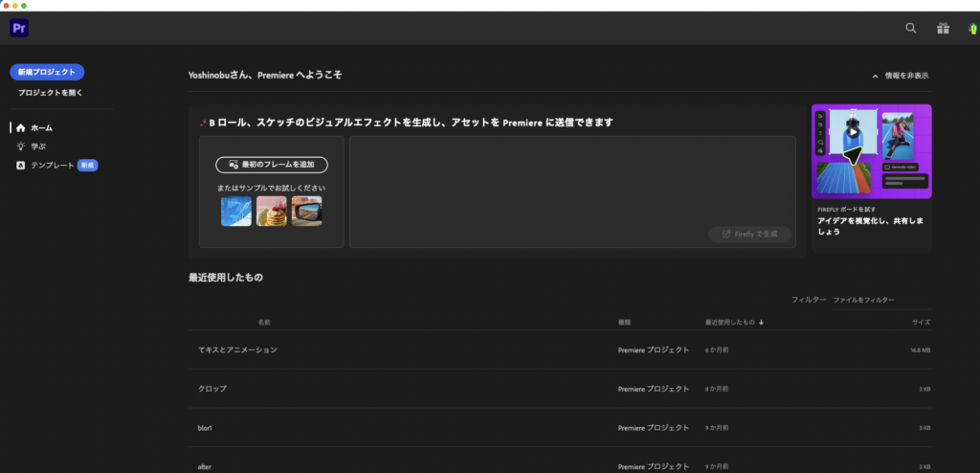980x473 pixels.
Task: Click the Yoshinobuさん welcome heading
Action: (265, 75)
